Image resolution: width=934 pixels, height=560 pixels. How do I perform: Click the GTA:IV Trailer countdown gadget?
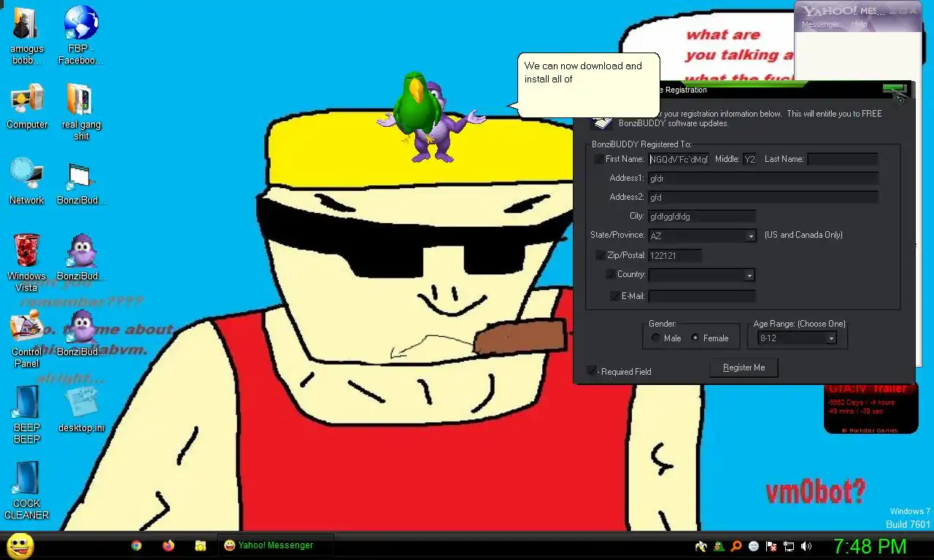[871, 409]
